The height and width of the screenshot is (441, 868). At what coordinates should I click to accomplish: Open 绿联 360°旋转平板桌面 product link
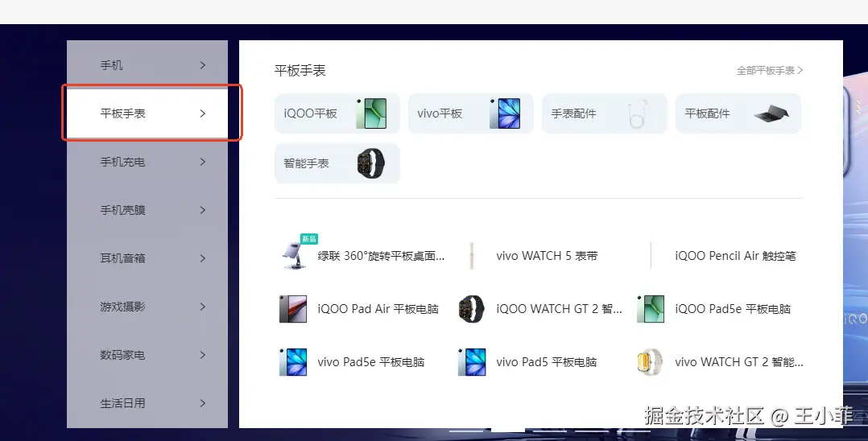point(381,256)
